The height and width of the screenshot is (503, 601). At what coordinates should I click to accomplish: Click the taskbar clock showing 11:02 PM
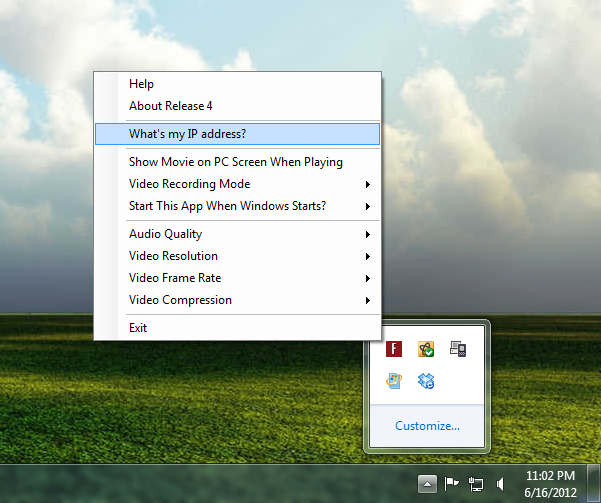pyautogui.click(x=549, y=483)
